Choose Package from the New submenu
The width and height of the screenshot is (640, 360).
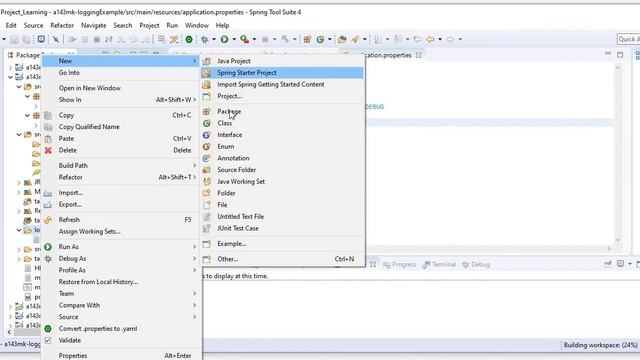[282, 111]
